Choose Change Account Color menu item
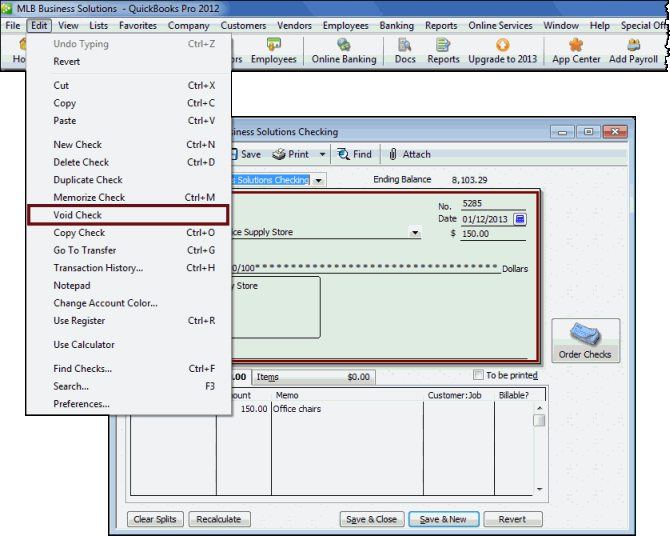The width and height of the screenshot is (670, 536). (128, 303)
